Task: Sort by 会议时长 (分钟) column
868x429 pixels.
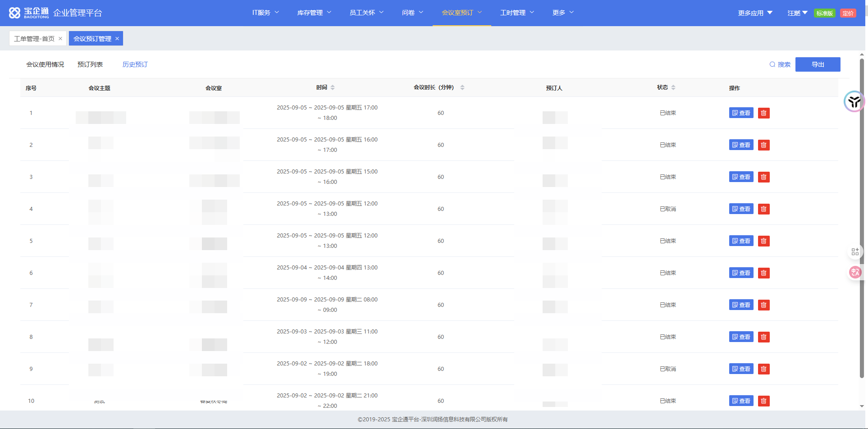Action: point(462,87)
